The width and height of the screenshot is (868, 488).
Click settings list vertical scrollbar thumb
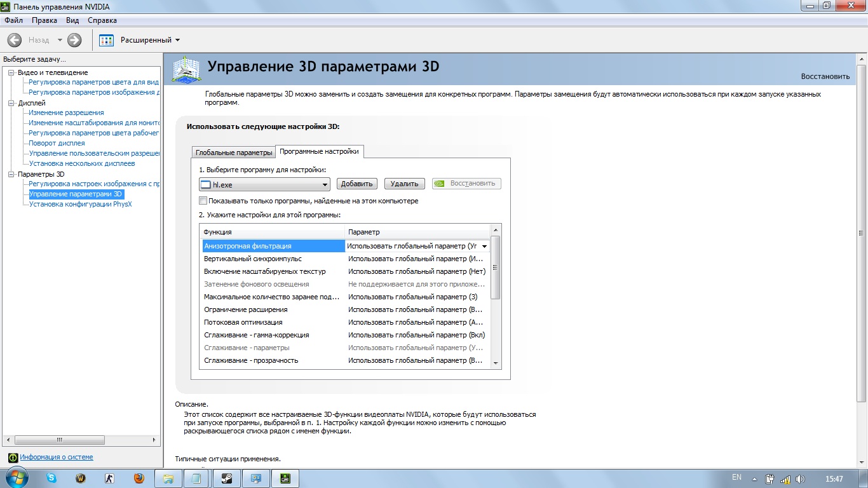(x=496, y=268)
